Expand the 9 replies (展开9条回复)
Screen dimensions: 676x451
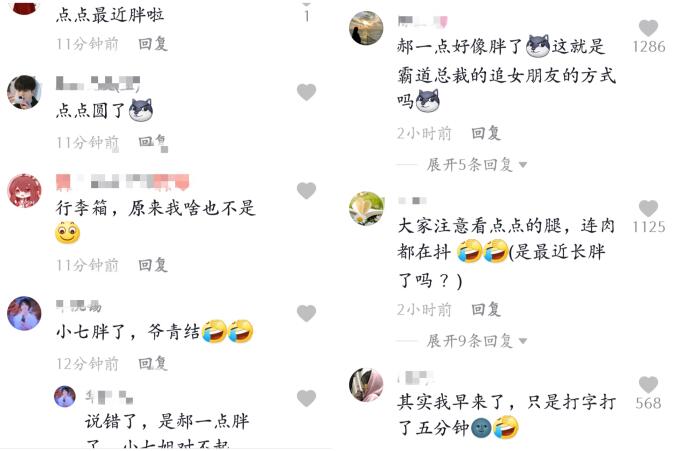click(x=476, y=341)
